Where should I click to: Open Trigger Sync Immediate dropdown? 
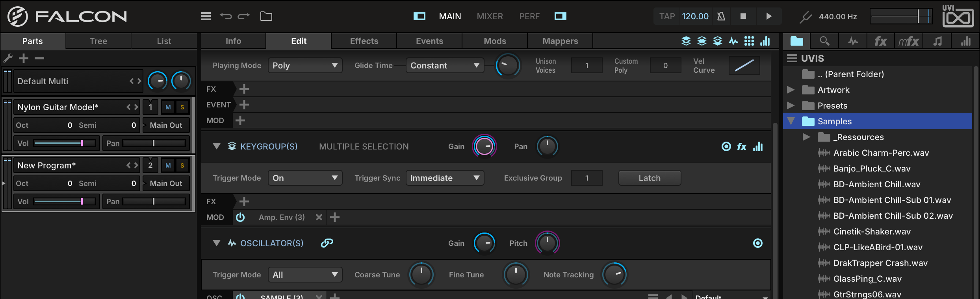tap(445, 178)
